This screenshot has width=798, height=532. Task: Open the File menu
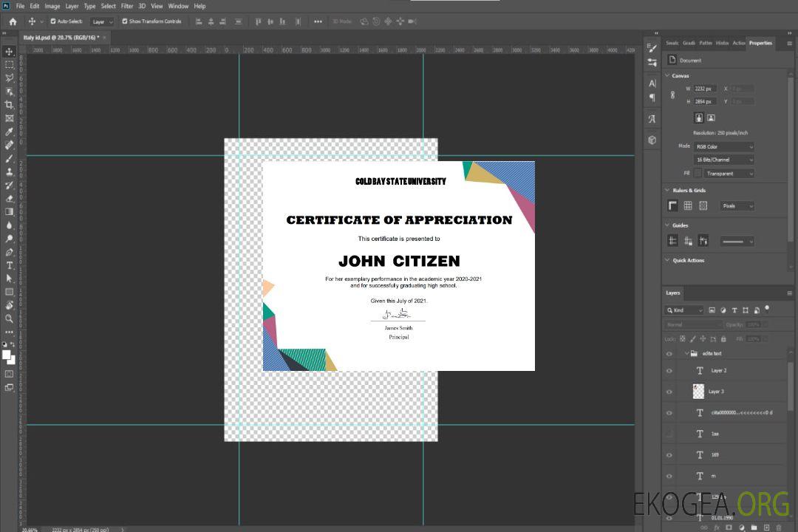pos(21,6)
